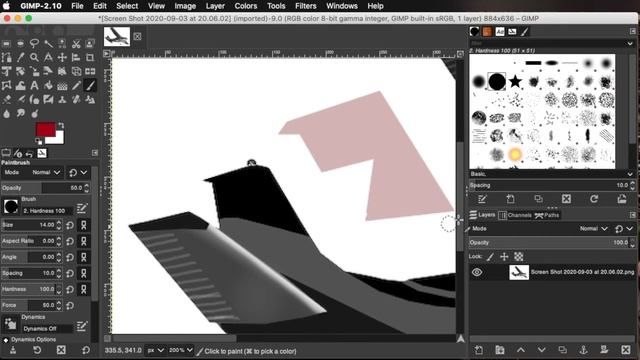This screenshot has width=640, height=360.
Task: Expand Dynamics Options section
Action: click(x=6, y=340)
